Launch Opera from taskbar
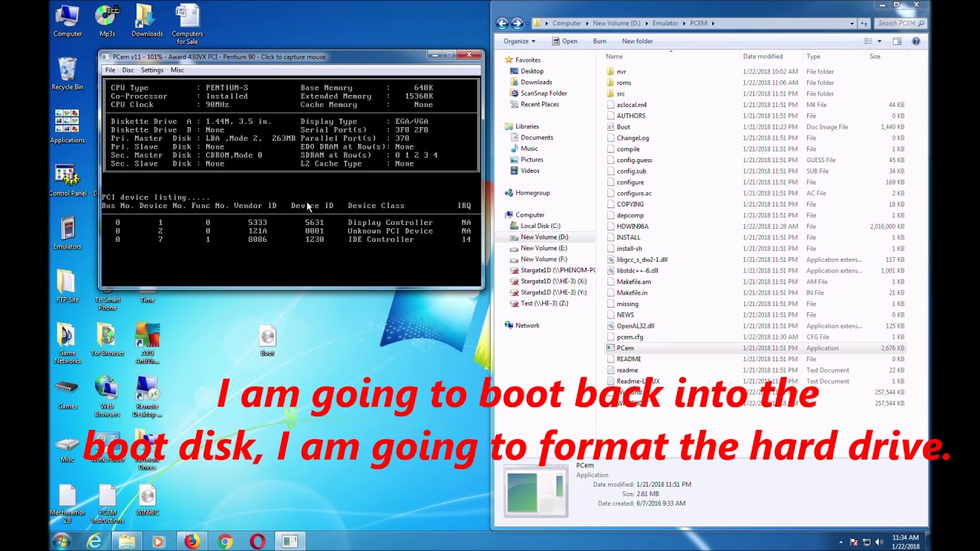The width and height of the screenshot is (980, 551). coord(257,541)
